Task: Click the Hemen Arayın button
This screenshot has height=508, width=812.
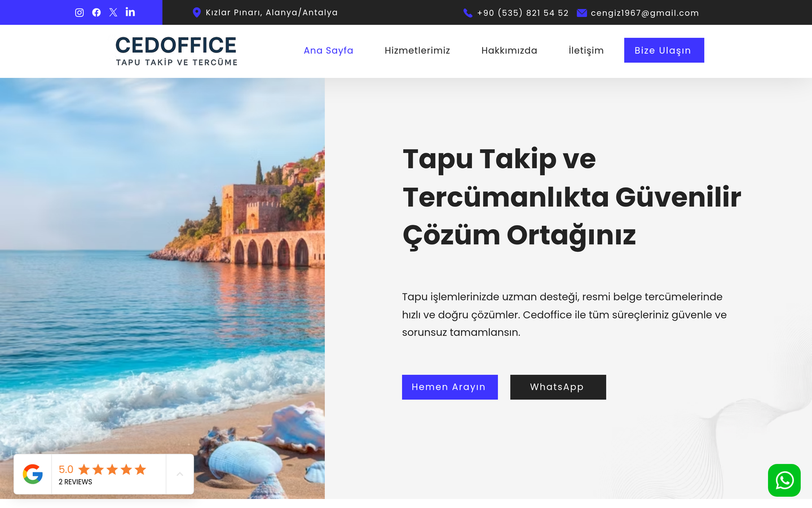Action: tap(450, 387)
